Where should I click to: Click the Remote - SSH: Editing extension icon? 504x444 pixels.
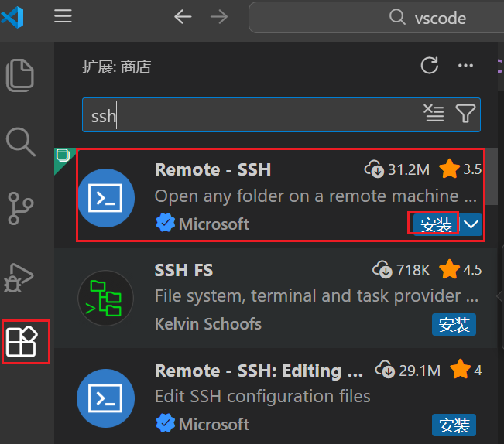(x=106, y=398)
